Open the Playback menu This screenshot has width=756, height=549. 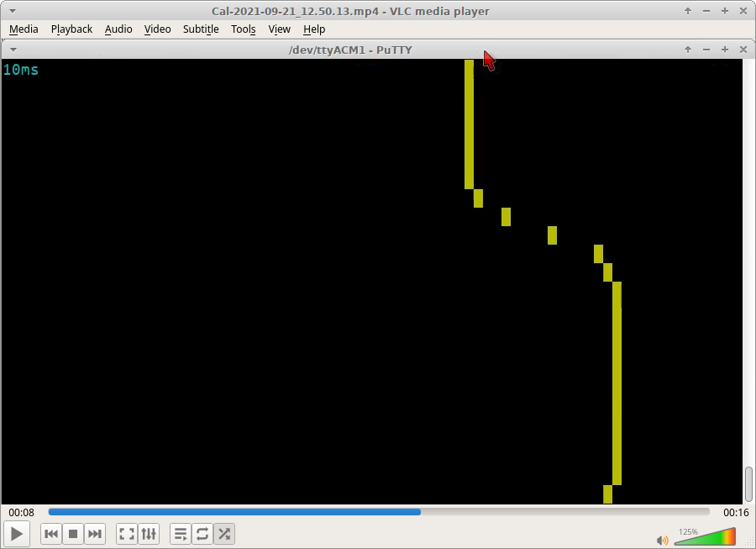point(71,29)
